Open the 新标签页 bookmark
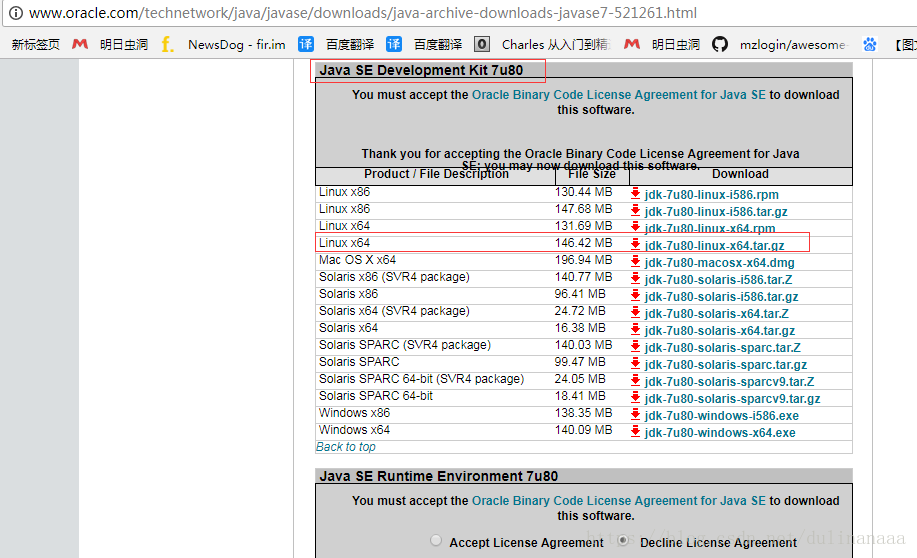 pos(35,44)
